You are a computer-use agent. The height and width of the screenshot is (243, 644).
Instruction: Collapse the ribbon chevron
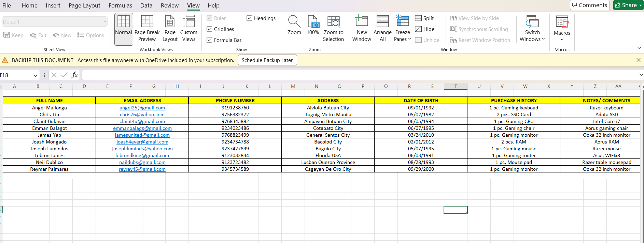point(639,48)
